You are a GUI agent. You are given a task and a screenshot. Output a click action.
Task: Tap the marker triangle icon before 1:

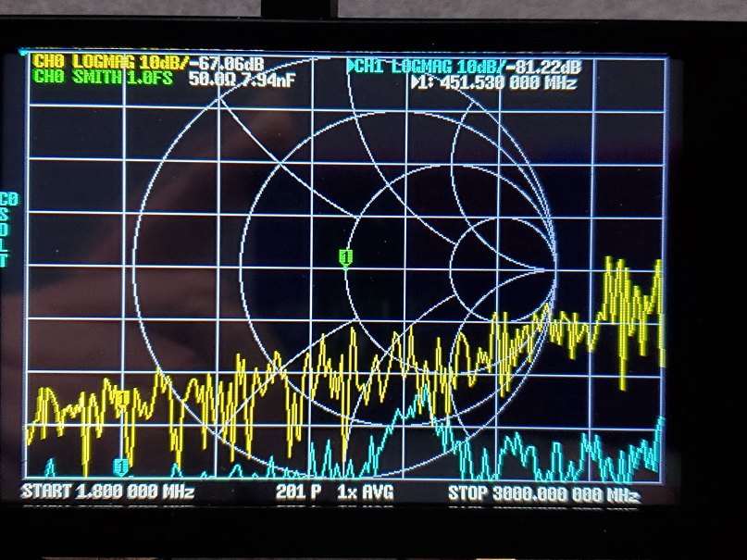[416, 83]
